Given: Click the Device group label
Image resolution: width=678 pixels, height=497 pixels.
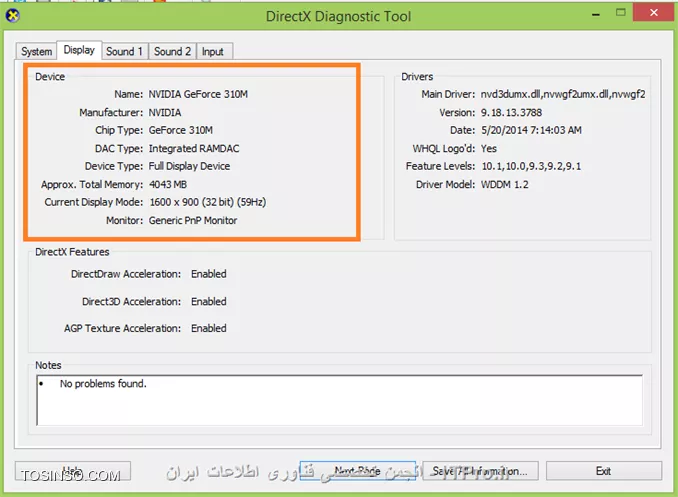Looking at the screenshot, I should point(50,77).
